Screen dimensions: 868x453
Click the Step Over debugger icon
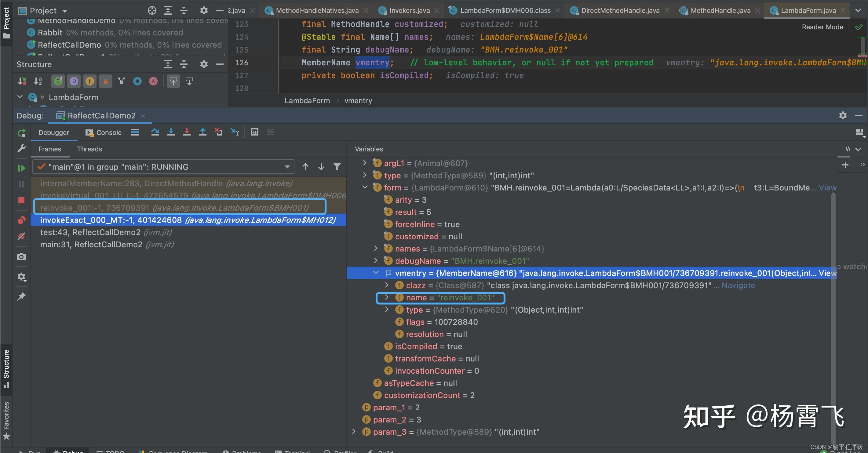(155, 132)
